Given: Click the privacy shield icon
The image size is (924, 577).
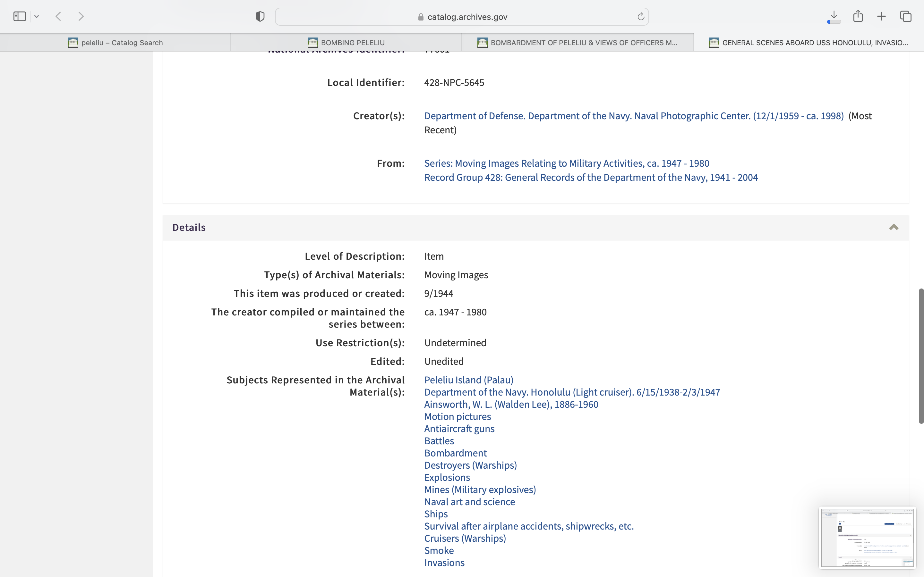Looking at the screenshot, I should point(260,16).
